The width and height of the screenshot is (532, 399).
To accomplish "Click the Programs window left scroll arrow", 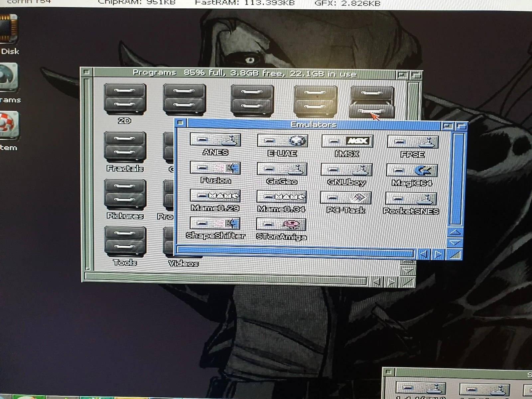I will pyautogui.click(x=377, y=282).
